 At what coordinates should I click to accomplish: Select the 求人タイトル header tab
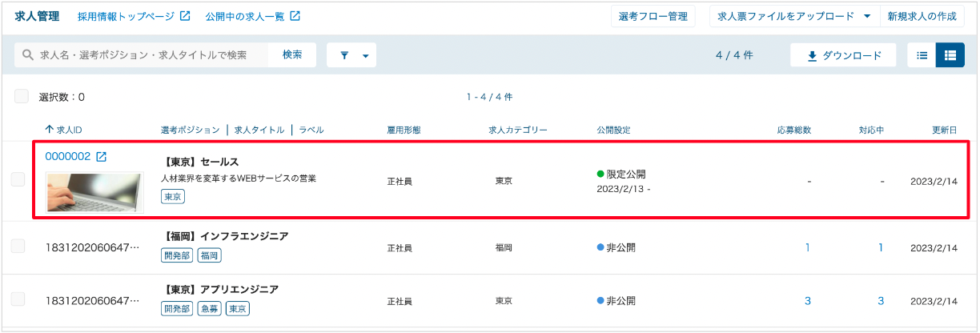pos(259,130)
